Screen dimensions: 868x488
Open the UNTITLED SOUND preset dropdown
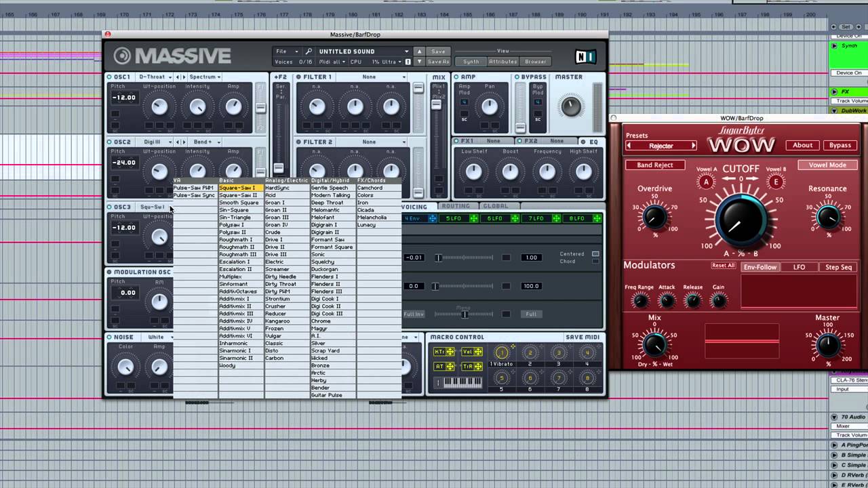click(x=363, y=52)
